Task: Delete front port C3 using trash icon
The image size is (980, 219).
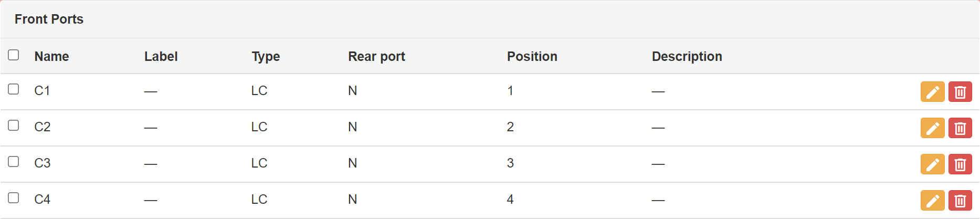Action: (960, 164)
